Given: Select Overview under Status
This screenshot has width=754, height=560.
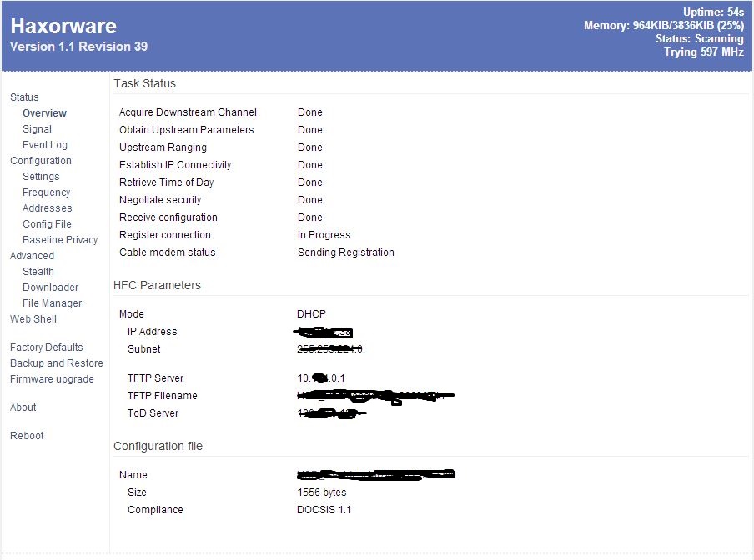Looking at the screenshot, I should click(x=44, y=113).
